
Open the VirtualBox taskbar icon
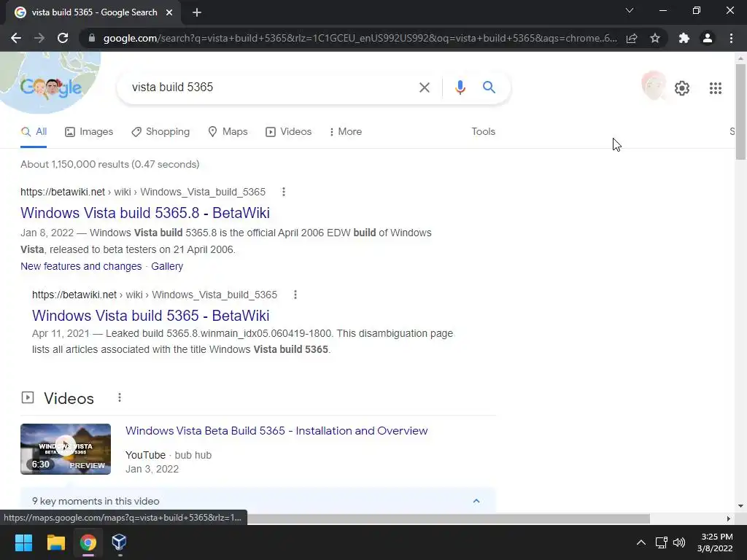(x=119, y=542)
